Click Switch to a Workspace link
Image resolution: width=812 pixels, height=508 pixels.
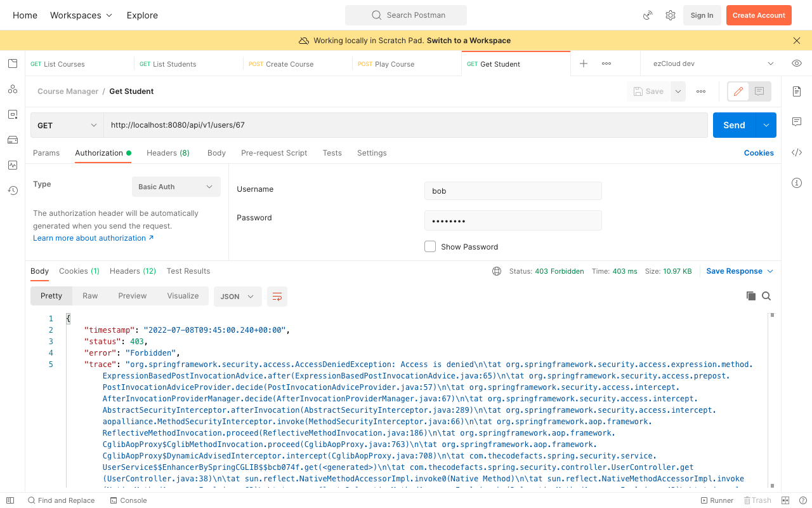coord(469,41)
